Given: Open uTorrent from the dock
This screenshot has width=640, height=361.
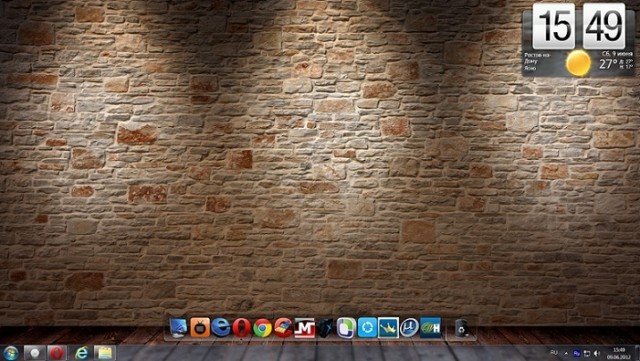Looking at the screenshot, I should [x=409, y=328].
